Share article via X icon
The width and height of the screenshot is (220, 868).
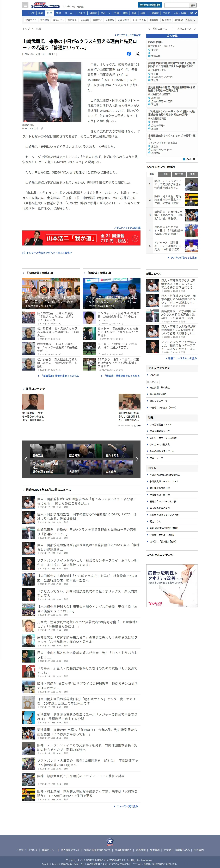pos(137,54)
